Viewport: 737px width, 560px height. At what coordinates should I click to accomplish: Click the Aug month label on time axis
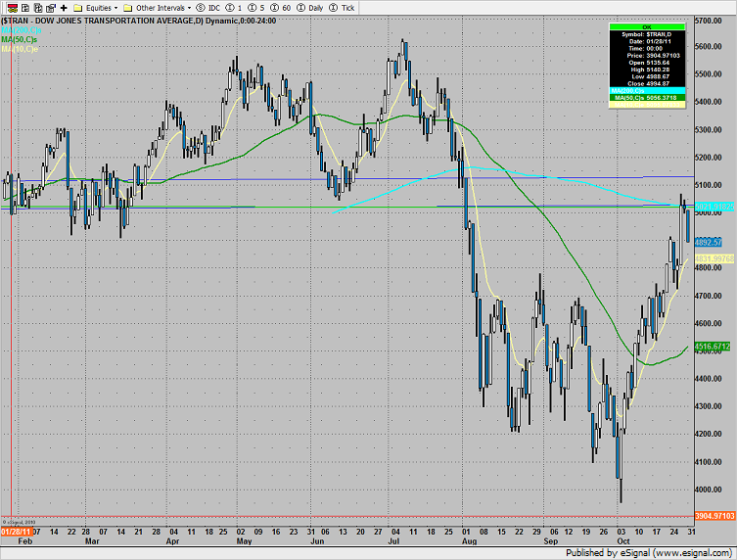pyautogui.click(x=470, y=541)
